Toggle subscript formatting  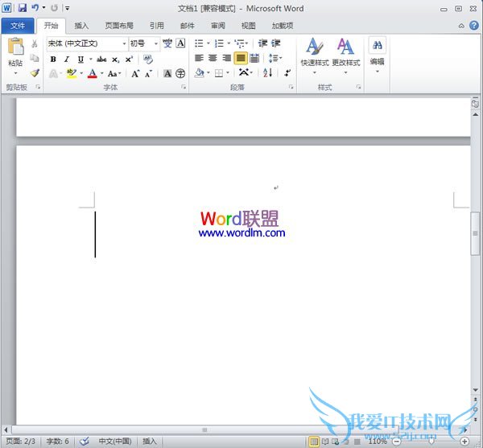click(x=115, y=59)
